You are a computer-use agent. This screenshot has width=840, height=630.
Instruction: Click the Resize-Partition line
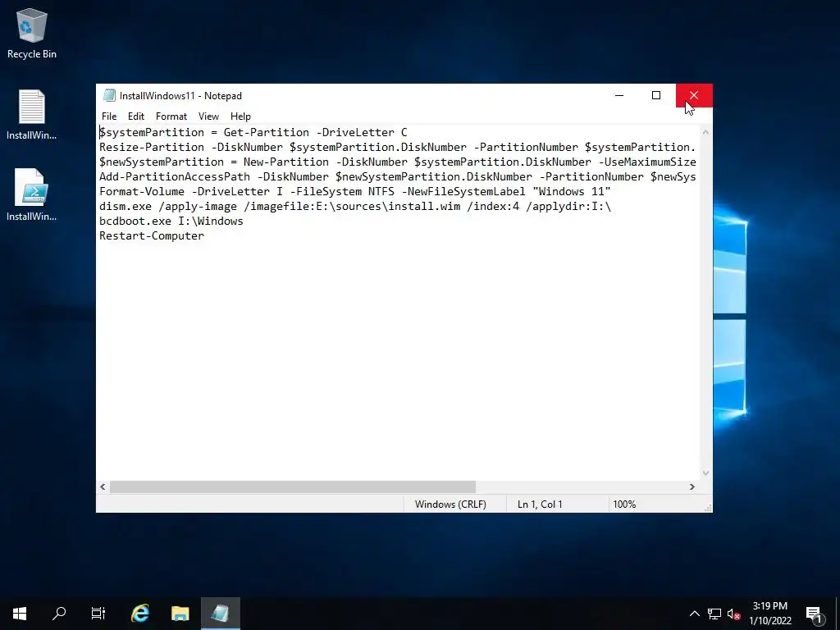click(398, 147)
